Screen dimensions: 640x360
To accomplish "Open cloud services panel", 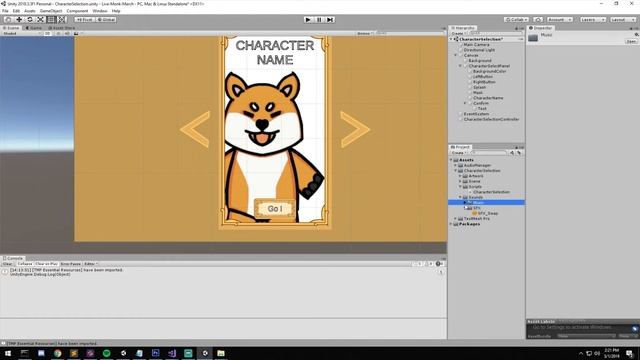I will [x=538, y=20].
